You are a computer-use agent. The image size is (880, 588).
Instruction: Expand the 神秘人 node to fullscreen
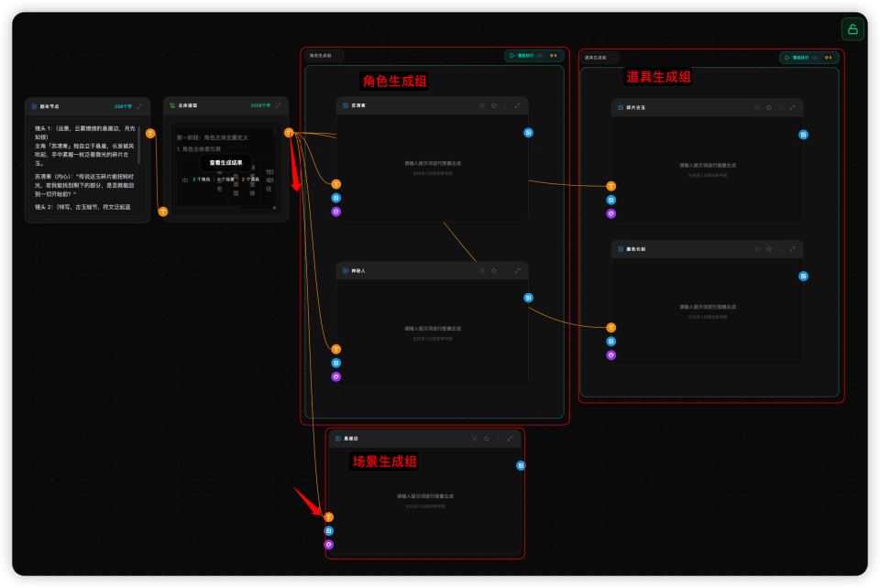(x=517, y=271)
